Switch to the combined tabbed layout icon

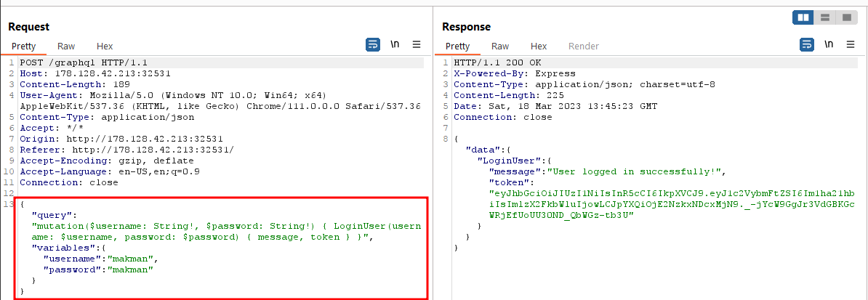pos(846,17)
